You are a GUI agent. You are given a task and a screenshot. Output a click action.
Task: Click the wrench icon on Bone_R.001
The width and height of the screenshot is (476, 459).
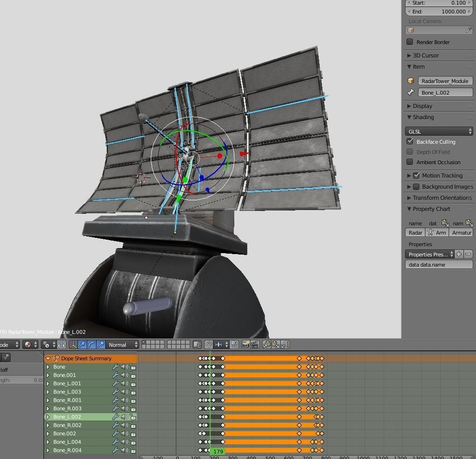pyautogui.click(x=116, y=400)
